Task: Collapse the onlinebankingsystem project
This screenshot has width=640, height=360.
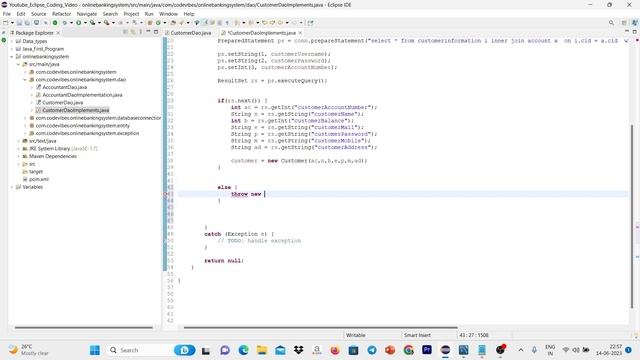Action: click(x=12, y=57)
